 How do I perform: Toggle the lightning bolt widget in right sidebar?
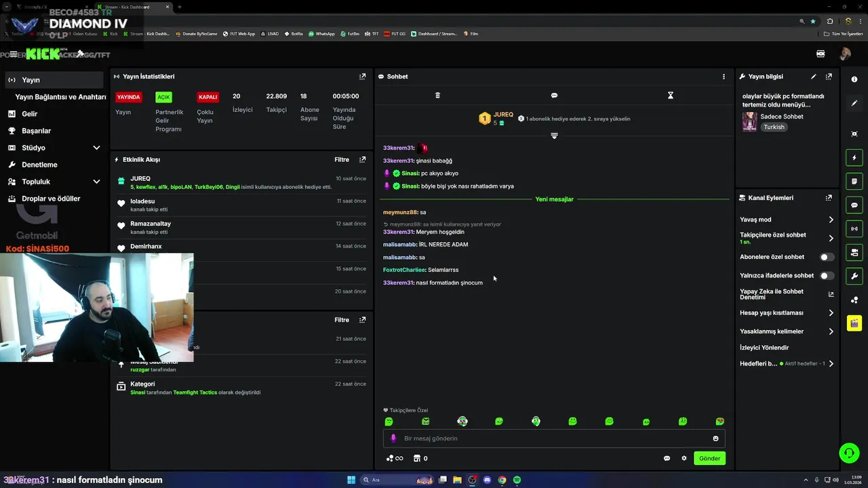coord(854,158)
